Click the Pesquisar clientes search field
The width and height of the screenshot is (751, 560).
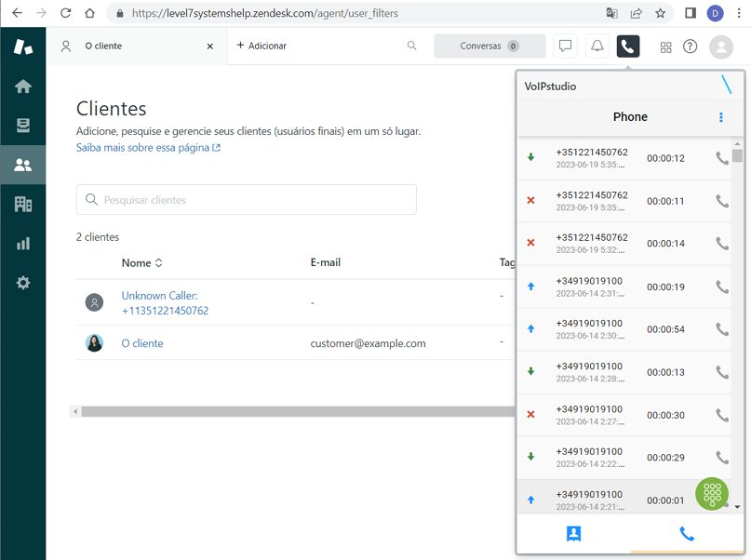point(246,199)
